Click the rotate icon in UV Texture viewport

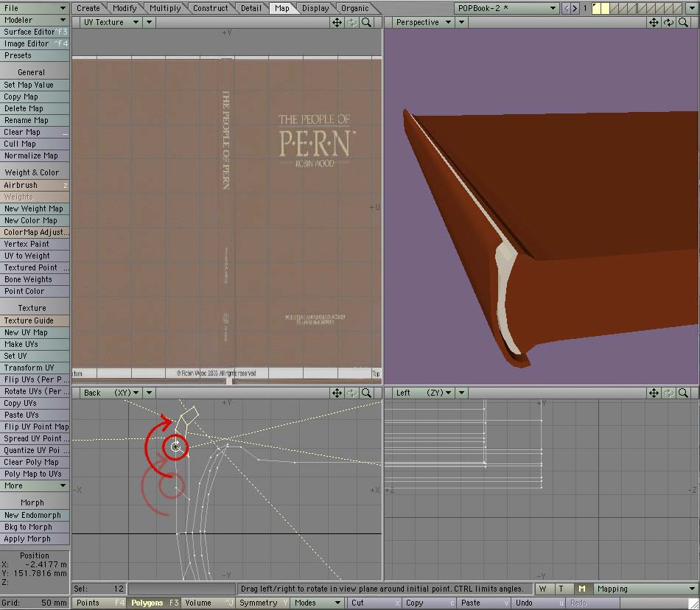coord(351,22)
